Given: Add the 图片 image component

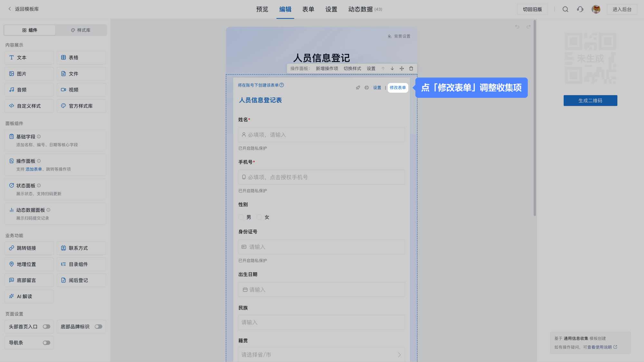Looking at the screenshot, I should 29,74.
